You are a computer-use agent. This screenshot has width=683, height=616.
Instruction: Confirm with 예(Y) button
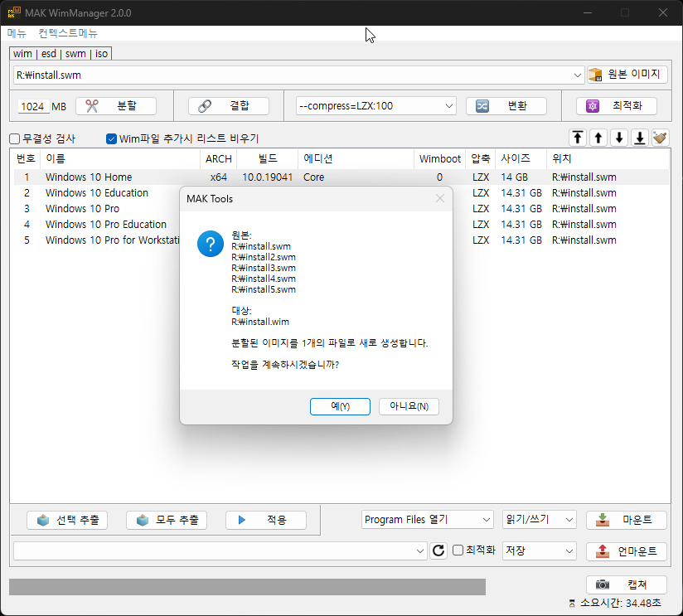tap(340, 406)
